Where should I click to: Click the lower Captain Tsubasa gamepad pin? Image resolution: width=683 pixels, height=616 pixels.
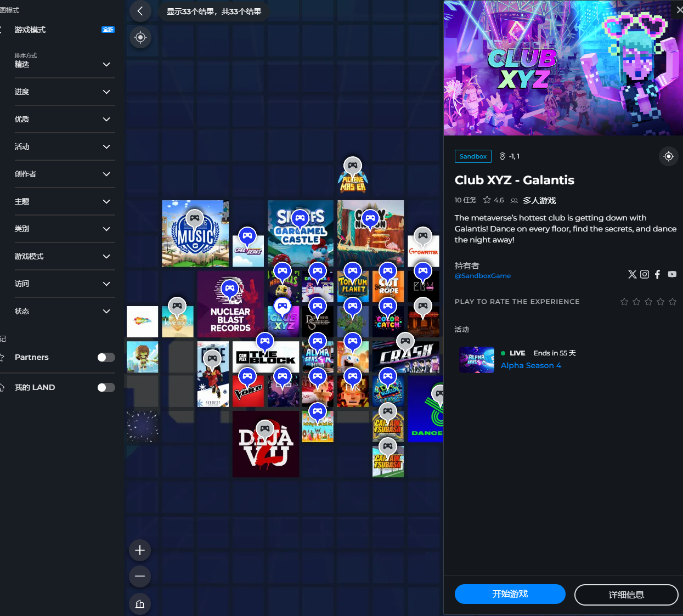[388, 447]
